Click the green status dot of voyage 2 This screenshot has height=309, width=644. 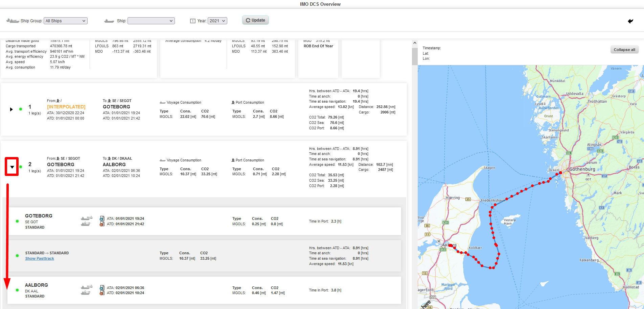[21, 167]
